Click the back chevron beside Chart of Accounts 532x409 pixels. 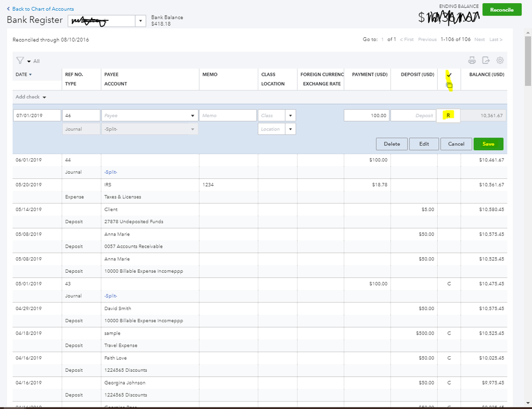point(9,9)
